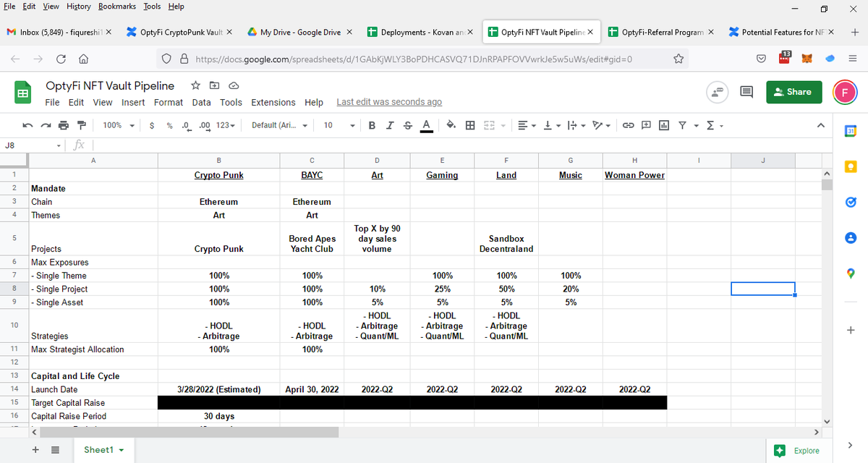Toggle strikethrough formatting
The image size is (868, 463).
pos(408,126)
